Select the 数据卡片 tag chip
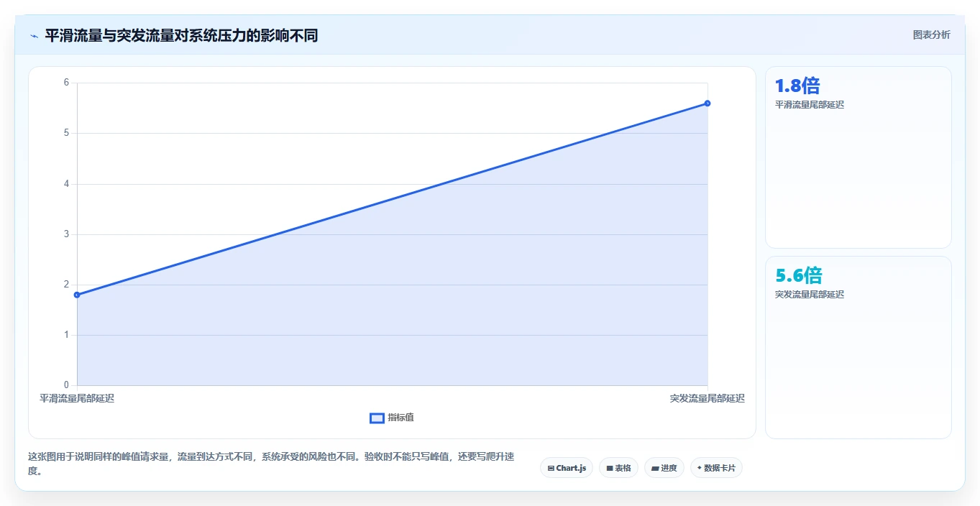The width and height of the screenshot is (980, 506). pos(716,468)
